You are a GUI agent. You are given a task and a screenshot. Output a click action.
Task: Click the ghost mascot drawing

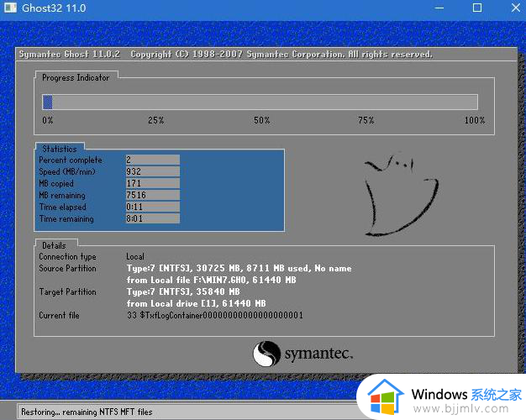401,193
